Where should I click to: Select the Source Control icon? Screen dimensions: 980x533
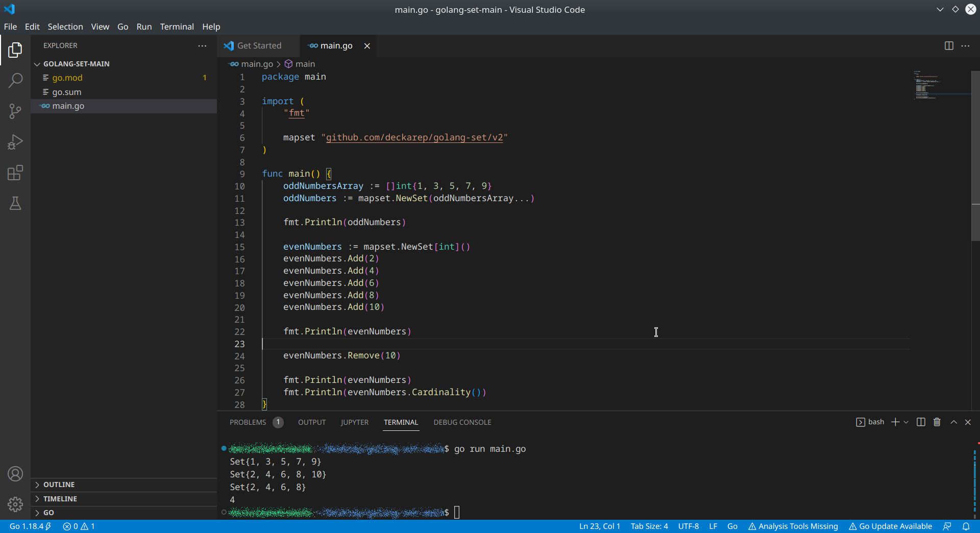(x=15, y=111)
